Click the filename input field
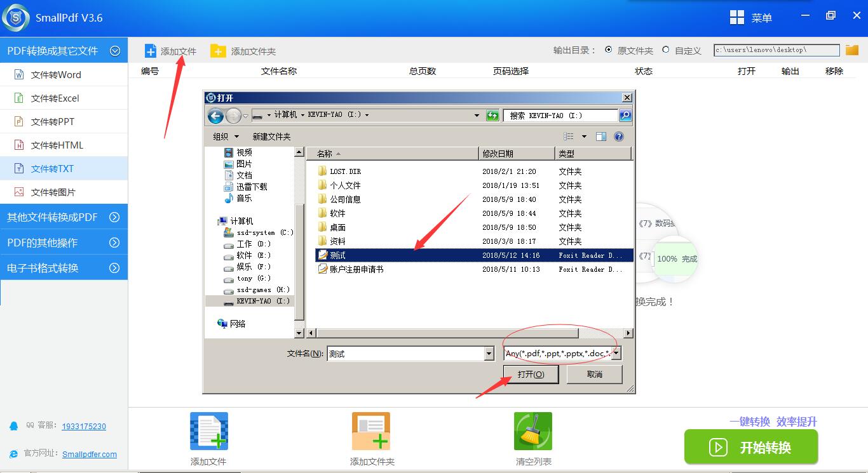This screenshot has height=473, width=868. [x=405, y=354]
